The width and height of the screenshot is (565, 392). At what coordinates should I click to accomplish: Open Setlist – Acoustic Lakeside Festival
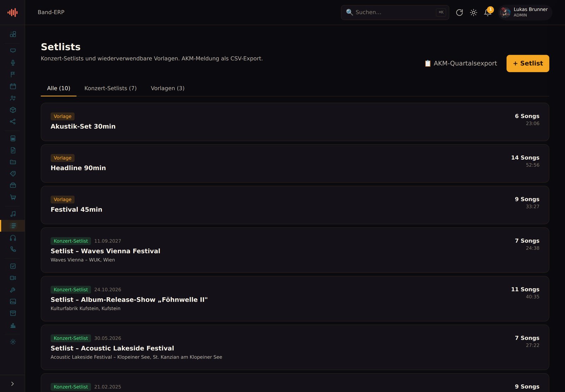295,348
